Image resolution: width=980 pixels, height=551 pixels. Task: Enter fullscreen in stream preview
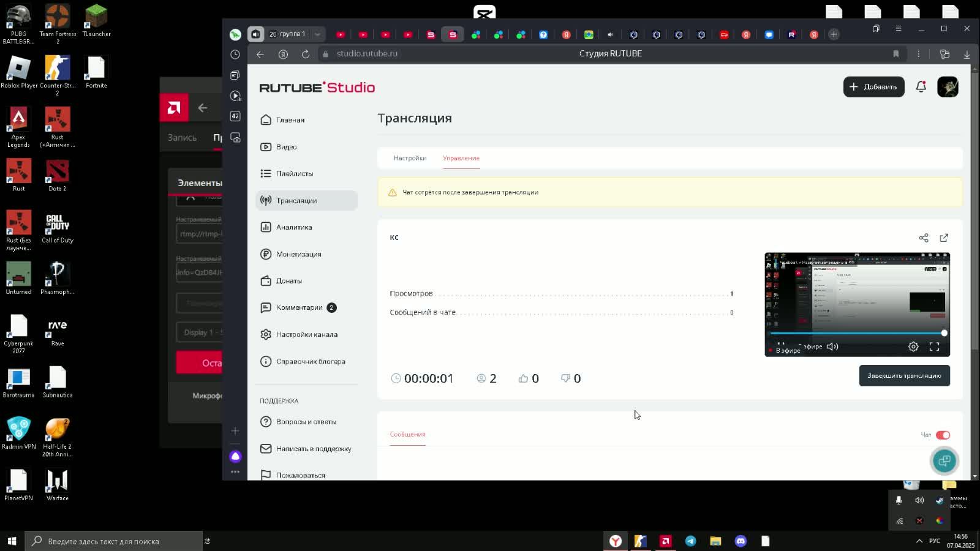pos(934,347)
